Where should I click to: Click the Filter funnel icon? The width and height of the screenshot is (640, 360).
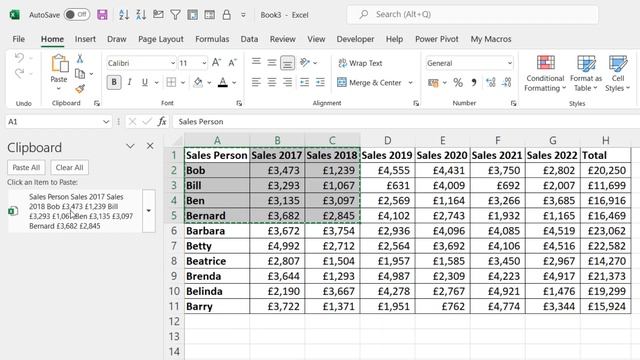click(176, 15)
